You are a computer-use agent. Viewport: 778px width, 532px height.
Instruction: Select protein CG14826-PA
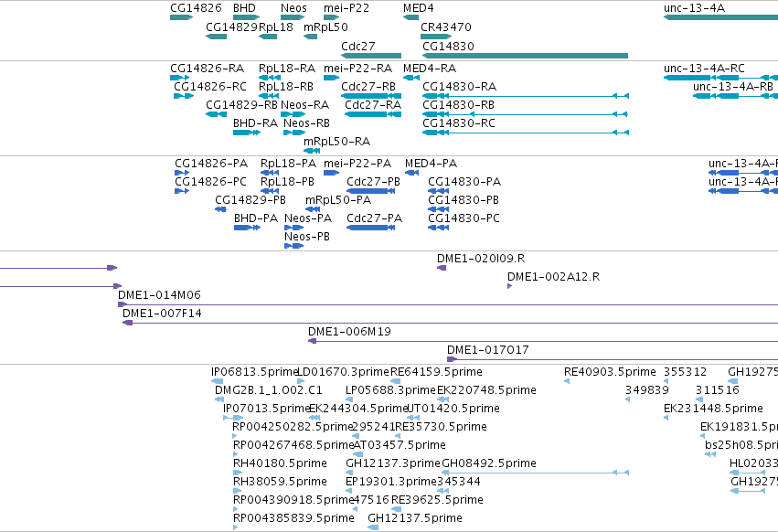coord(182,173)
